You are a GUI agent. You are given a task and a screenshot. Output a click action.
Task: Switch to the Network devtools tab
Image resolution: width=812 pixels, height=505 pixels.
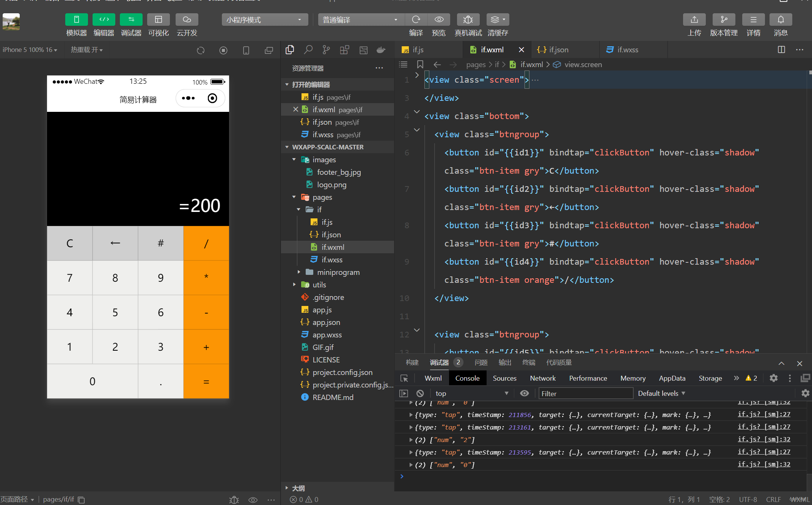point(543,378)
